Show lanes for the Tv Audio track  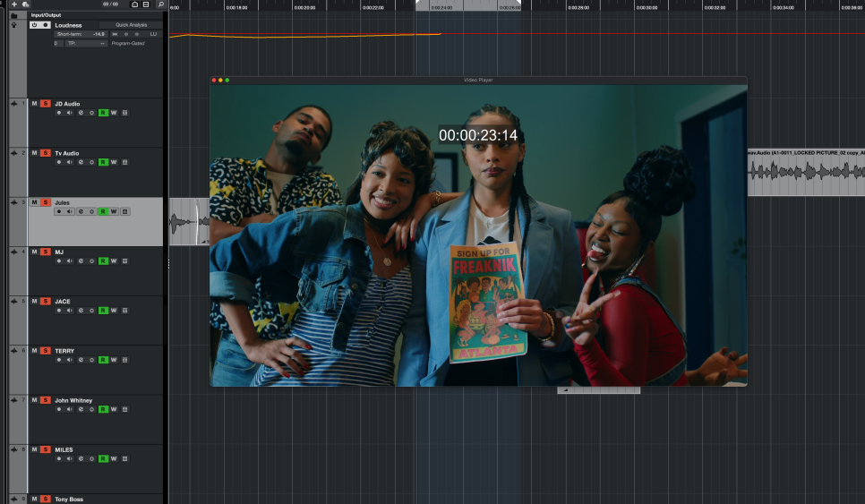tap(124, 162)
